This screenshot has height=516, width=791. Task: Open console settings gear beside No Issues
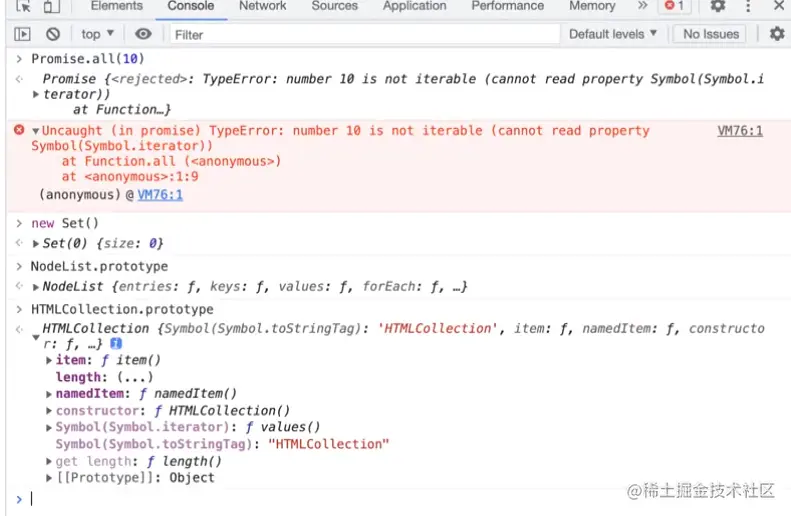tap(777, 34)
